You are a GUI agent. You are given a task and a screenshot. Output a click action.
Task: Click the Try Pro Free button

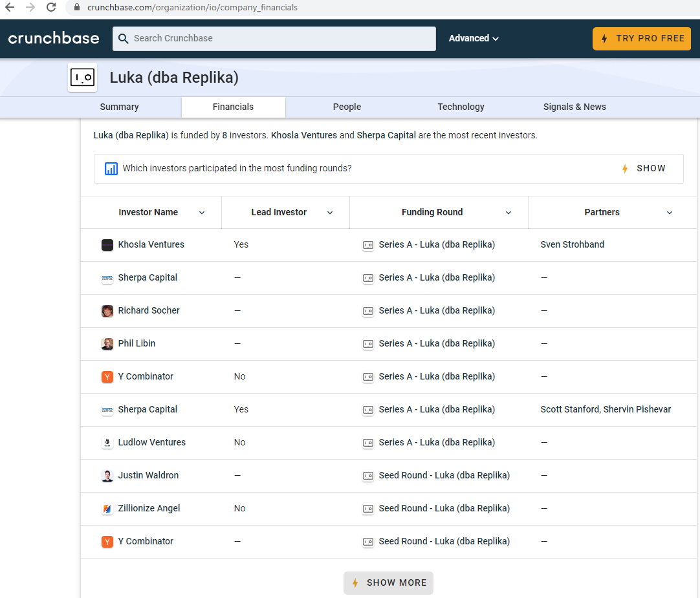pos(642,38)
